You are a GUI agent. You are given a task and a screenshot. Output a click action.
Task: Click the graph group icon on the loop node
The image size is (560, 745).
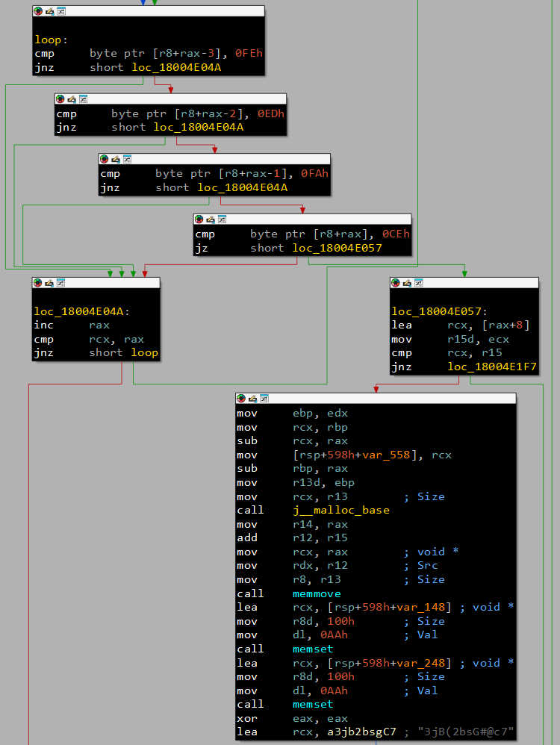pyautogui.click(x=60, y=11)
